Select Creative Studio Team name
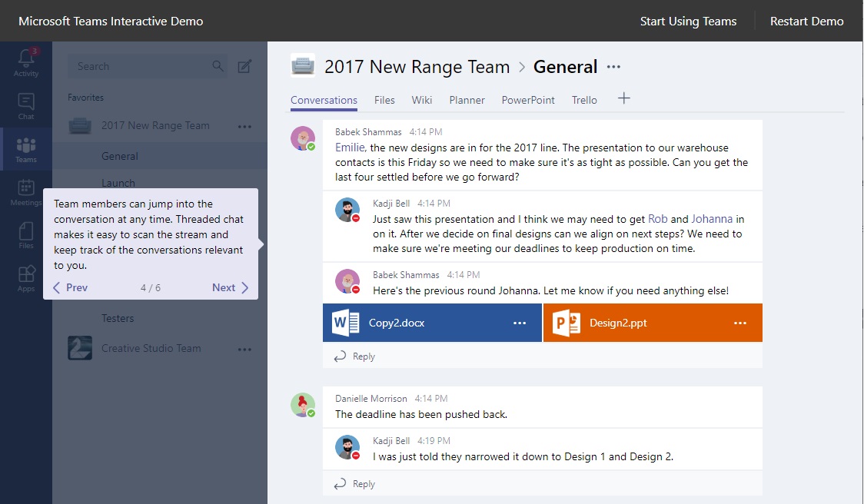The height and width of the screenshot is (504, 864). point(151,348)
